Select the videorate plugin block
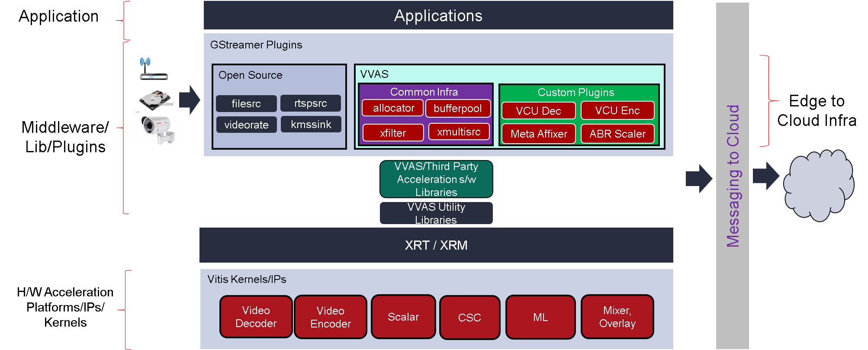 (246, 125)
